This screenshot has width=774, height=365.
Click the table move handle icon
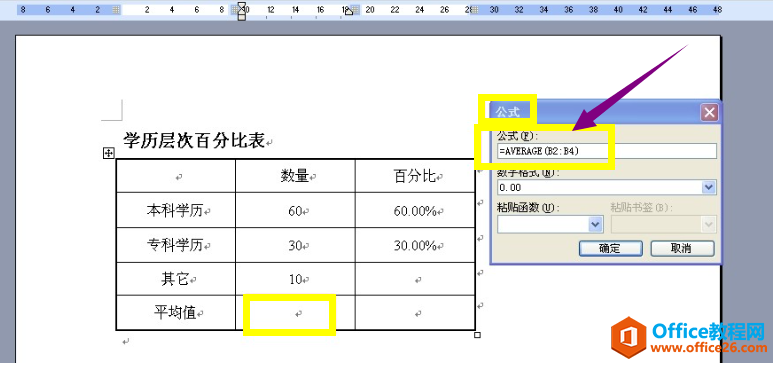[108, 154]
